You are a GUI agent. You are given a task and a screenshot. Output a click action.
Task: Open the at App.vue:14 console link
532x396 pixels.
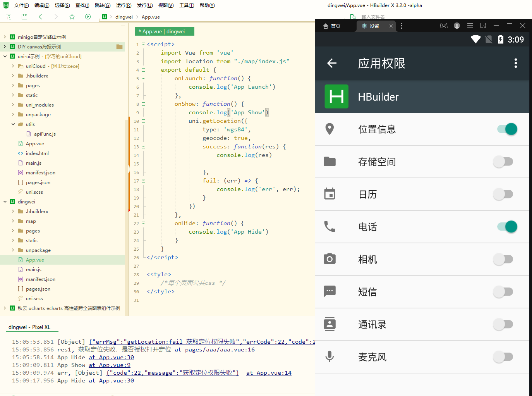tap(269, 373)
